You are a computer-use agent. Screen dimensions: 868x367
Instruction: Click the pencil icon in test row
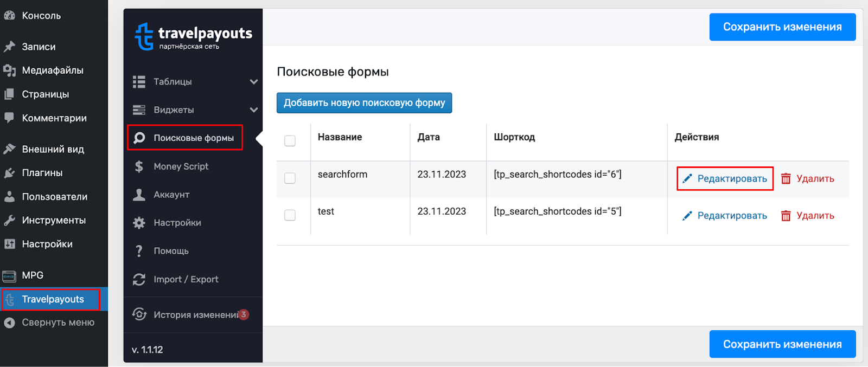[687, 216]
